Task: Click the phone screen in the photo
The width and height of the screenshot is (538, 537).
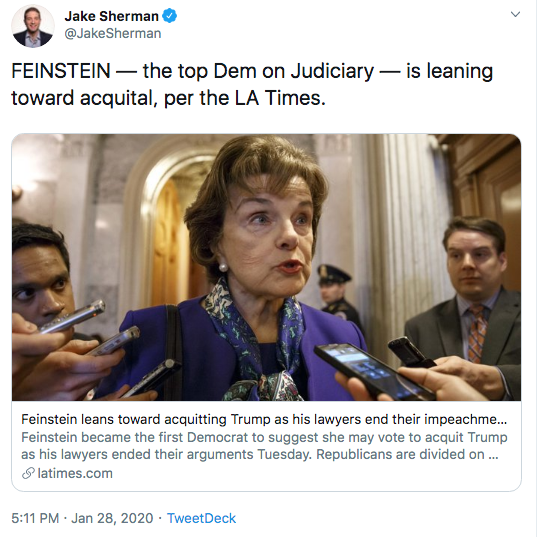Action: click(372, 371)
